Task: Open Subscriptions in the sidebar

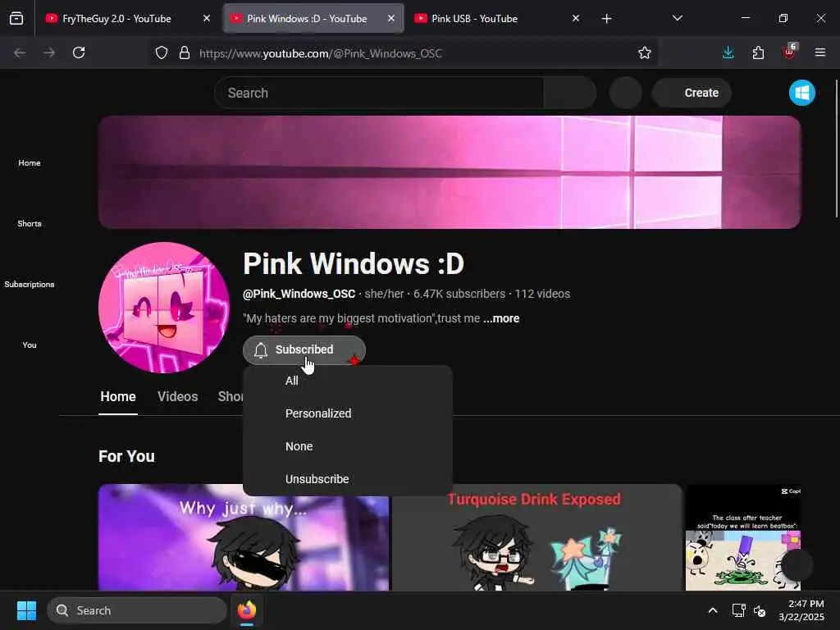Action: pyautogui.click(x=30, y=284)
